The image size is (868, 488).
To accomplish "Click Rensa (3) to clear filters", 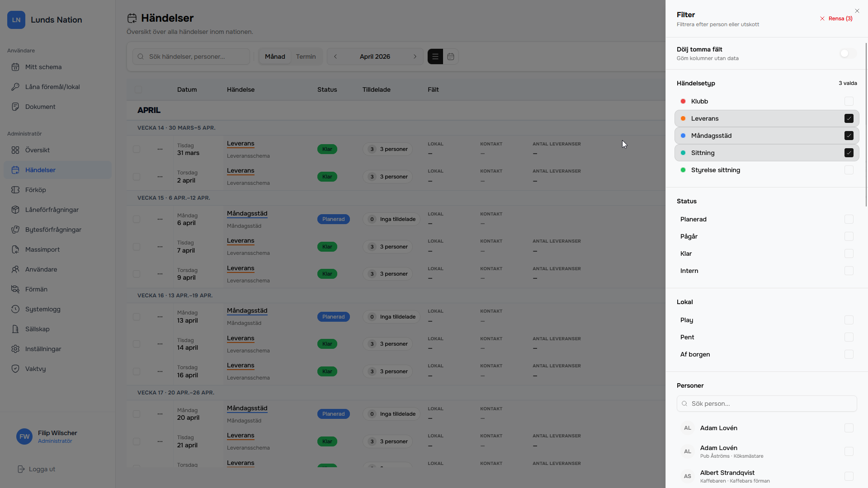I will coord(836,19).
